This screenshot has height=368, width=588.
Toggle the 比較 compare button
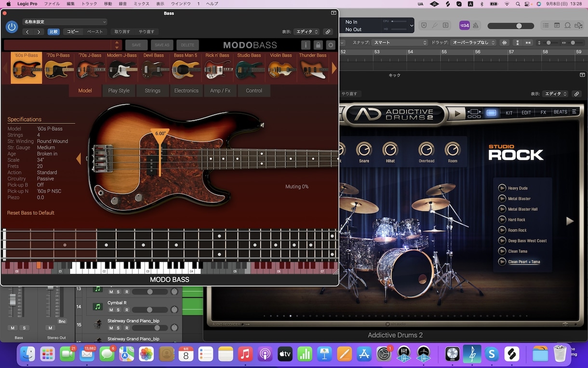tap(53, 32)
